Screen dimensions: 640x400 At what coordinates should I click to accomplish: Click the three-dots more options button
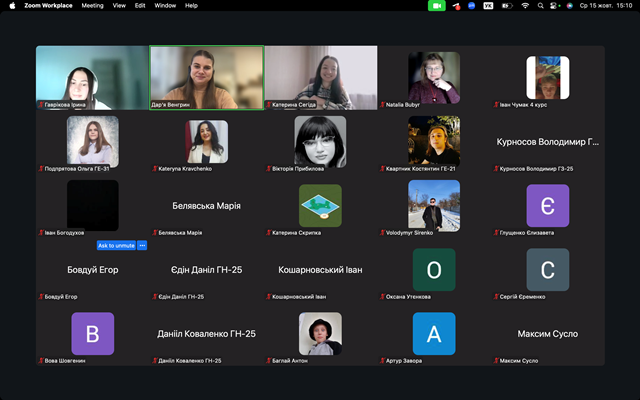[142, 245]
